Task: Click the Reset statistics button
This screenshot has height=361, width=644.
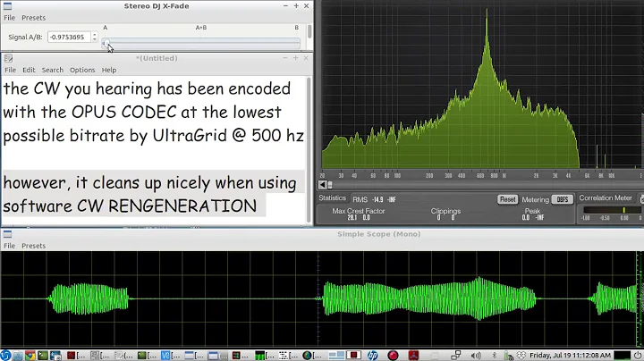Action: tap(508, 199)
